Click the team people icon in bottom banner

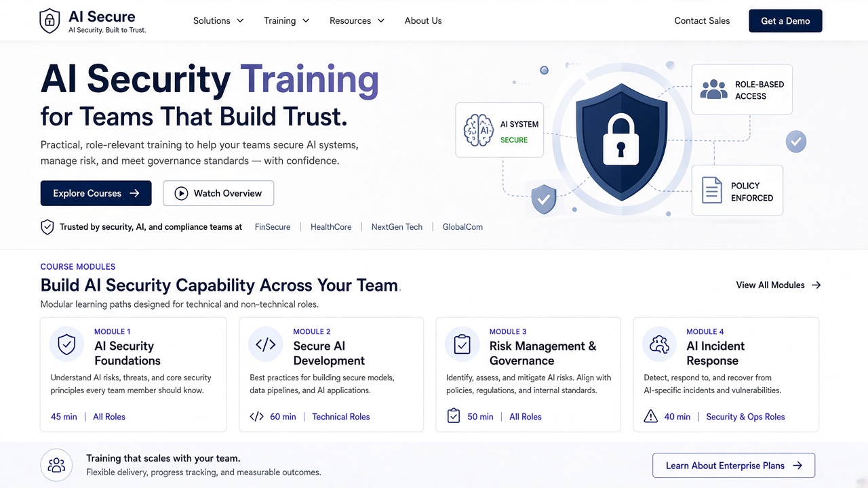click(x=57, y=465)
